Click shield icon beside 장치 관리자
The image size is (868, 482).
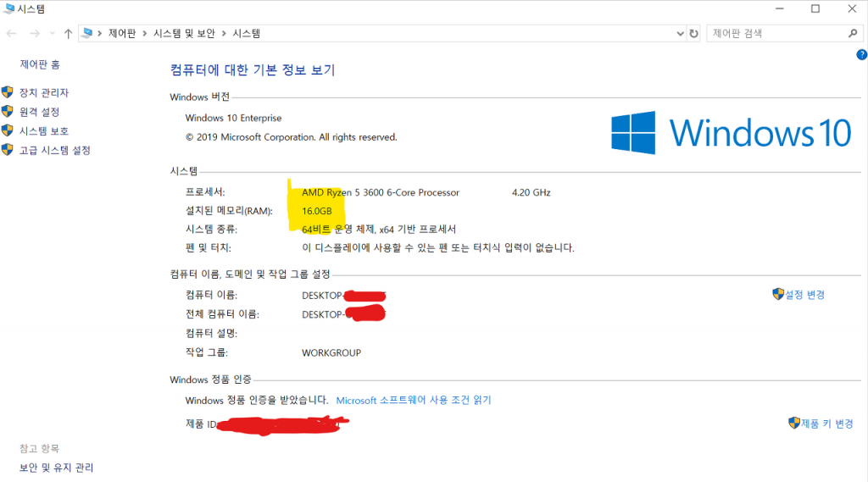coord(7,91)
